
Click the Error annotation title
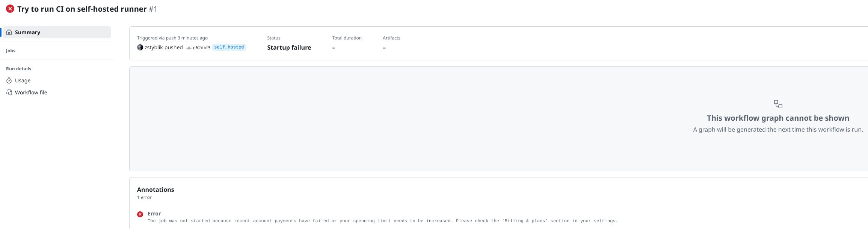[x=154, y=214]
